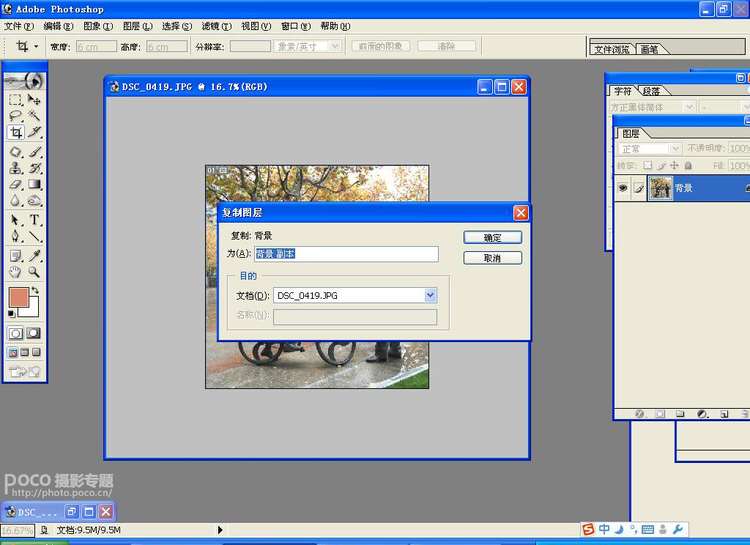Select the Healing Brush tool
This screenshot has height=545, width=750.
pyautogui.click(x=15, y=152)
